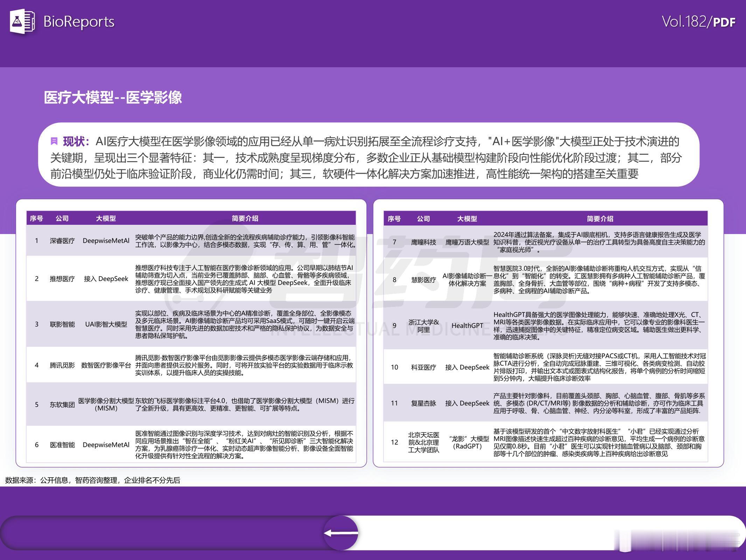
Task: Click left table header 简要介绍
Action: [245, 219]
